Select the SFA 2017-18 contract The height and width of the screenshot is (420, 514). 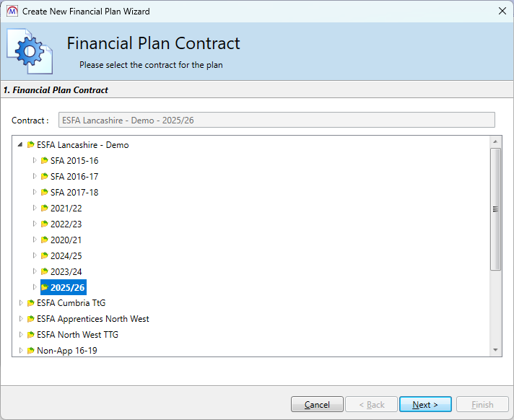coord(74,193)
